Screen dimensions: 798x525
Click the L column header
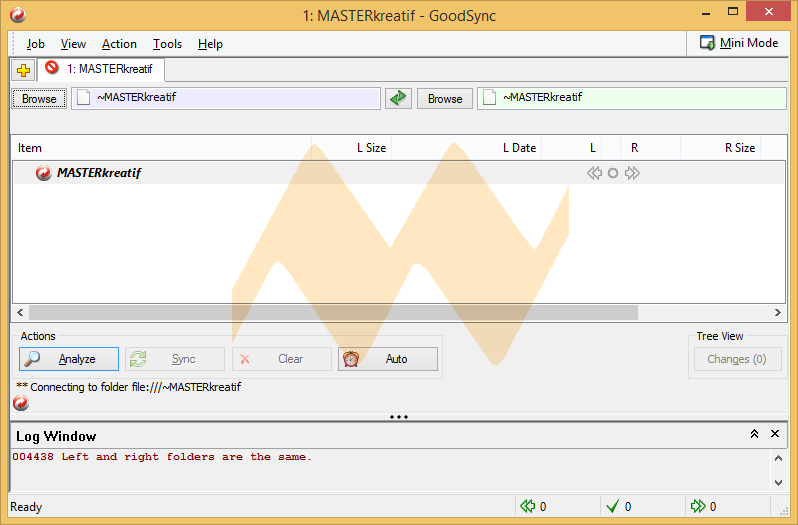[572, 148]
